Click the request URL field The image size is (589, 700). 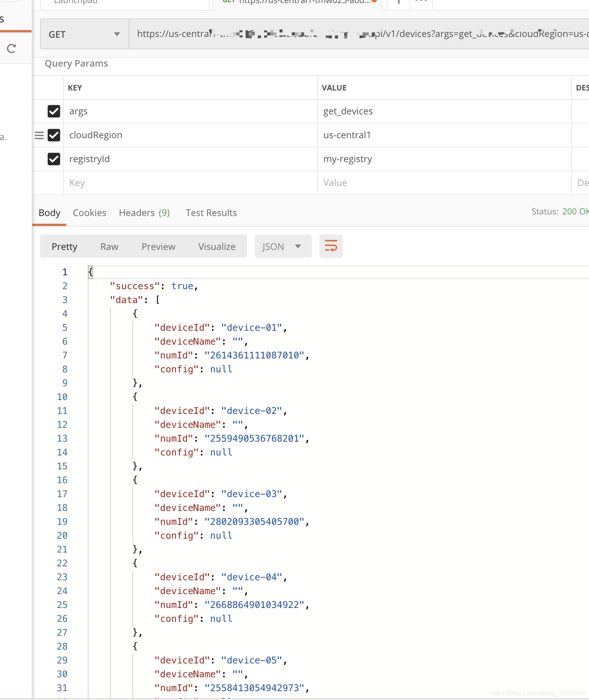tap(359, 34)
